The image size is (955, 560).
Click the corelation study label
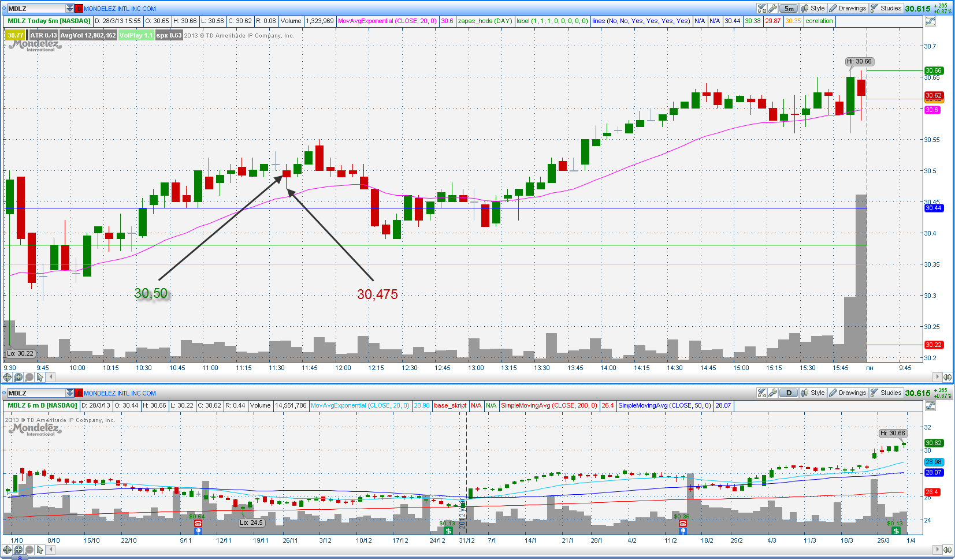819,21
